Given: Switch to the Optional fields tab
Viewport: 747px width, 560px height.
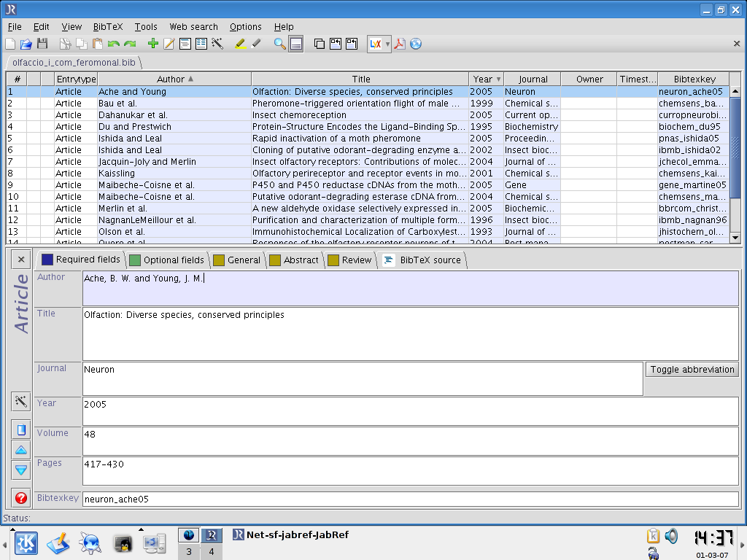Looking at the screenshot, I should point(166,260).
